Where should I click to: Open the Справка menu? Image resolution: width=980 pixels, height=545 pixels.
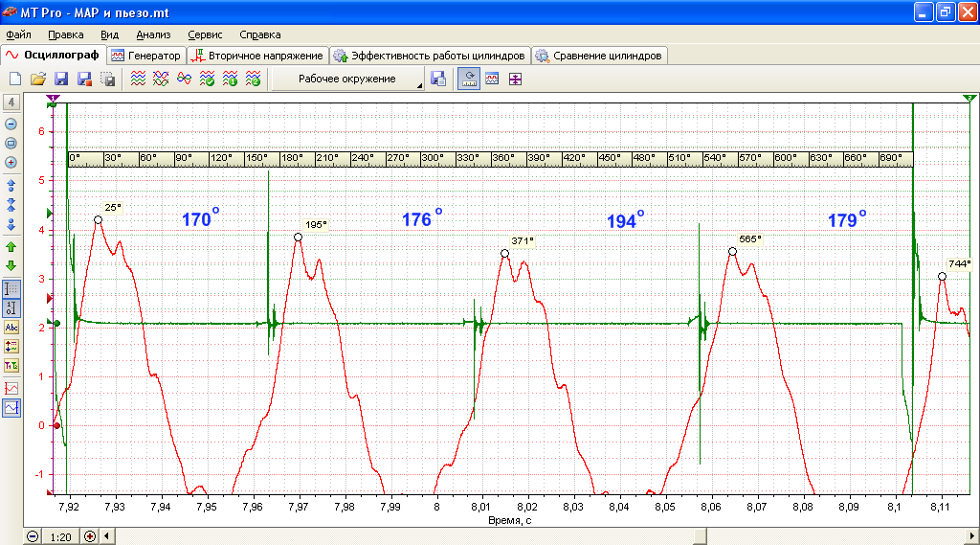pyautogui.click(x=260, y=35)
